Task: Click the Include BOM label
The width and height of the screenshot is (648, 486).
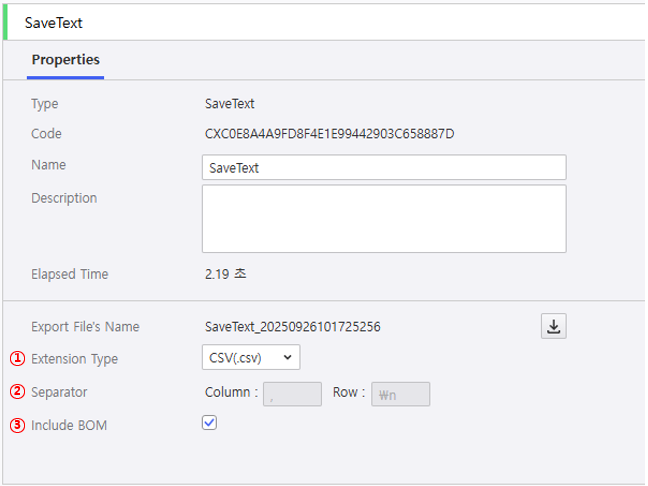Action: click(69, 425)
